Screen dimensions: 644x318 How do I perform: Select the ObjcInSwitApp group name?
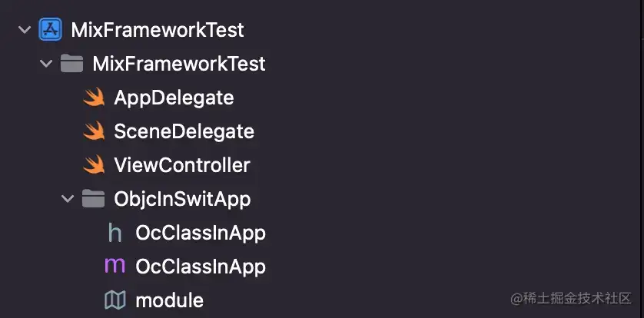tap(182, 200)
